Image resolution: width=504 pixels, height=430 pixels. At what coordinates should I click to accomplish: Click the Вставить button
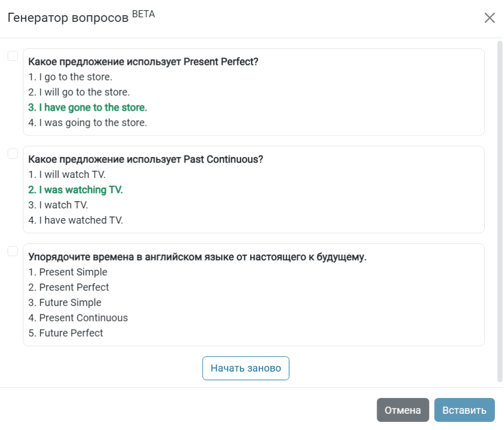464,410
